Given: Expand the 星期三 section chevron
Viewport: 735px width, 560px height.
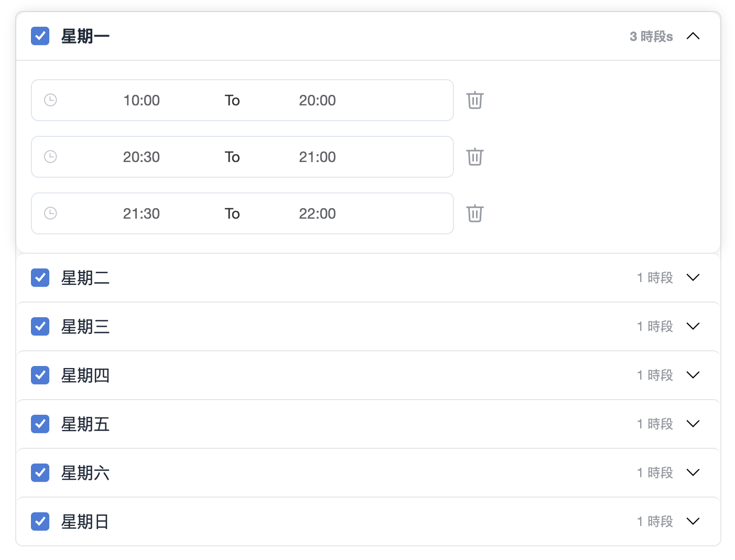Looking at the screenshot, I should click(693, 327).
